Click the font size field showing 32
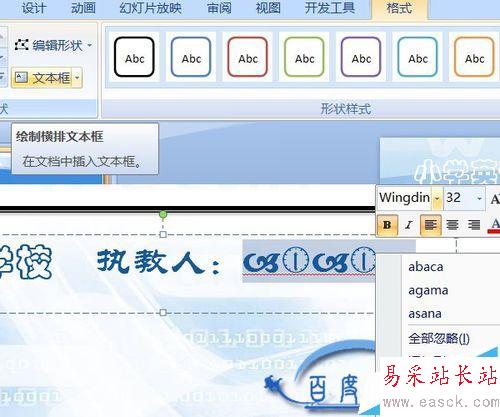 pos(459,198)
